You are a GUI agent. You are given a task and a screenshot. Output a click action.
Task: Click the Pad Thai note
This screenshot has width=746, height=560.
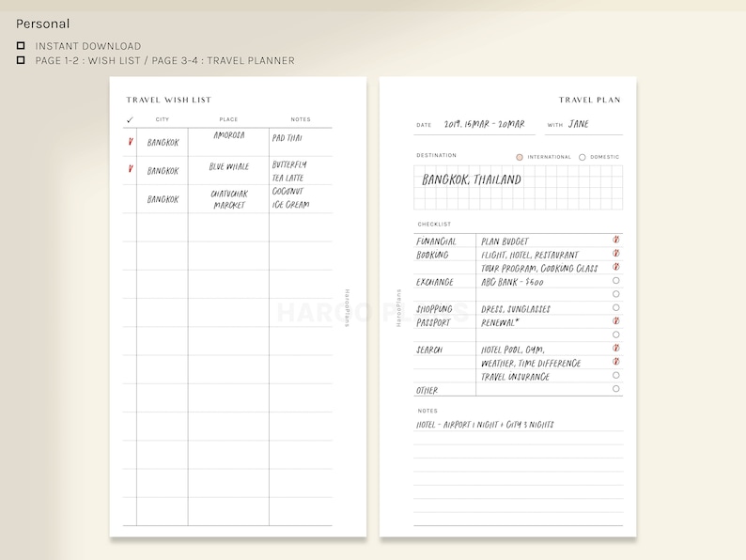pyautogui.click(x=287, y=138)
